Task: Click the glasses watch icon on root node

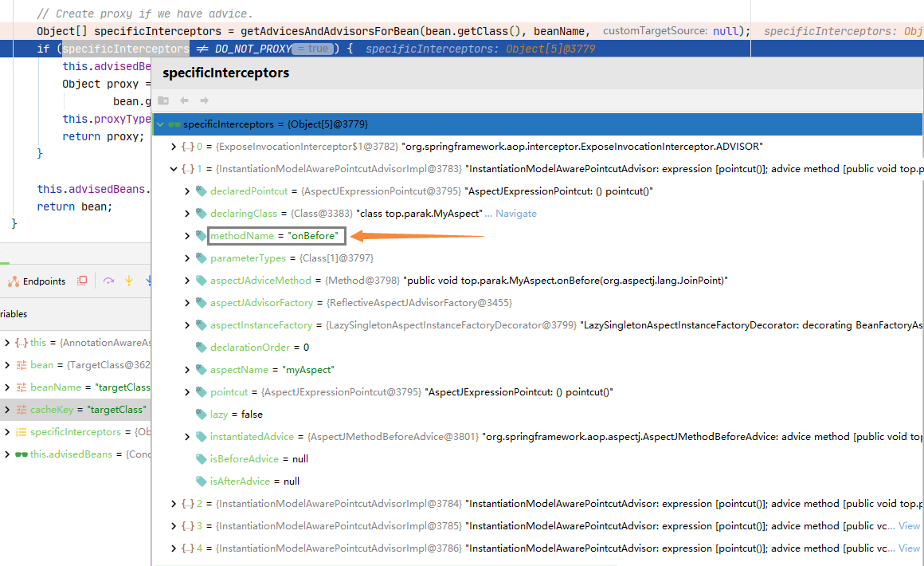Action: pos(174,124)
